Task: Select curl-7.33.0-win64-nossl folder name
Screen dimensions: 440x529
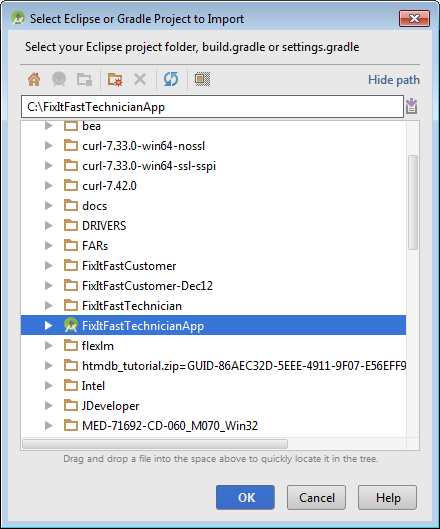Action: [x=144, y=146]
